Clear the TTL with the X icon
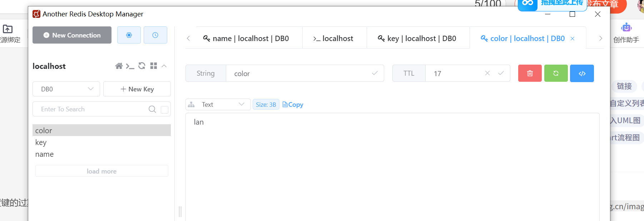The image size is (644, 221). pyautogui.click(x=487, y=73)
